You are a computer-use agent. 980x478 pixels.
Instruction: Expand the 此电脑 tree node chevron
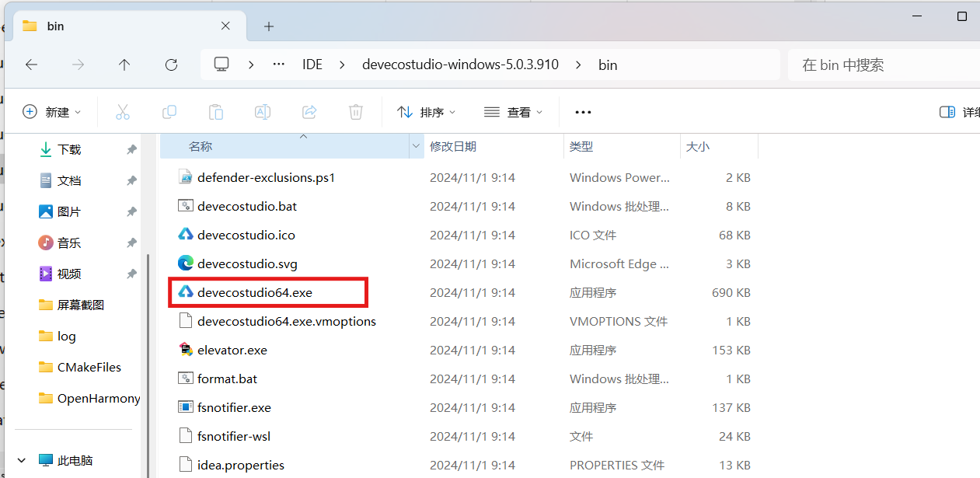click(x=22, y=460)
